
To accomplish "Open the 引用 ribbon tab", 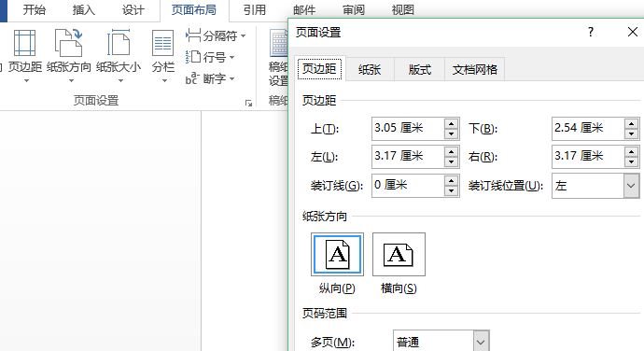I will point(255,10).
